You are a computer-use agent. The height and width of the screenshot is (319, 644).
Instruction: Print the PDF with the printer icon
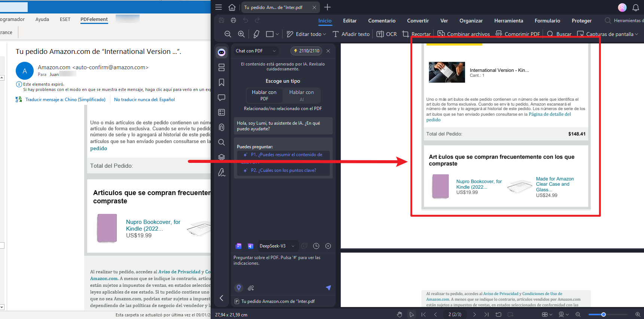tap(234, 20)
